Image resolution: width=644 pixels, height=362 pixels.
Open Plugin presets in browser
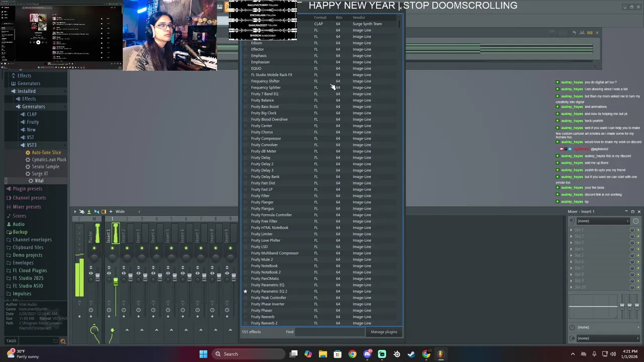27,189
